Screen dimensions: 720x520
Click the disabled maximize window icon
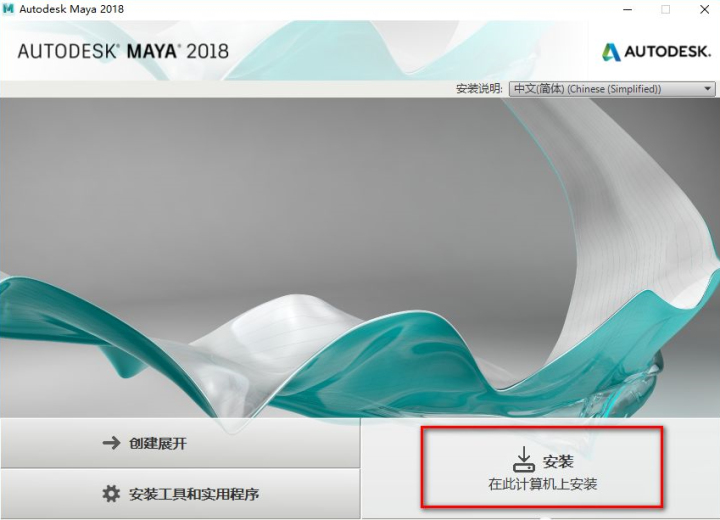(665, 9)
